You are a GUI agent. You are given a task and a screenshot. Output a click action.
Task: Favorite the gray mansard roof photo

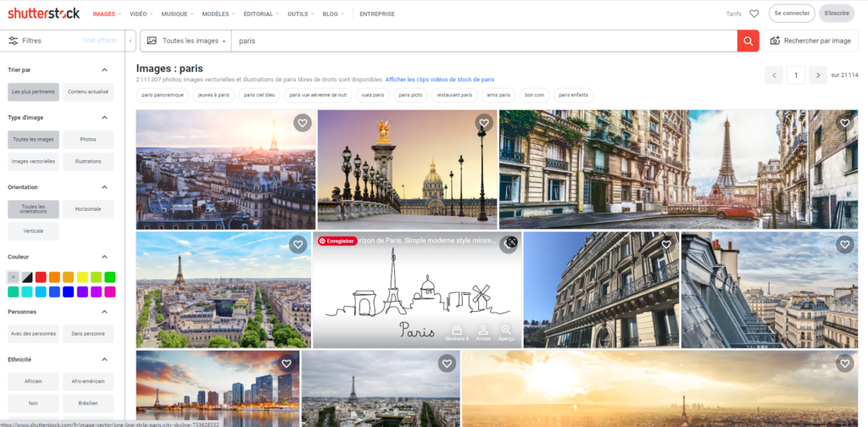pos(845,245)
